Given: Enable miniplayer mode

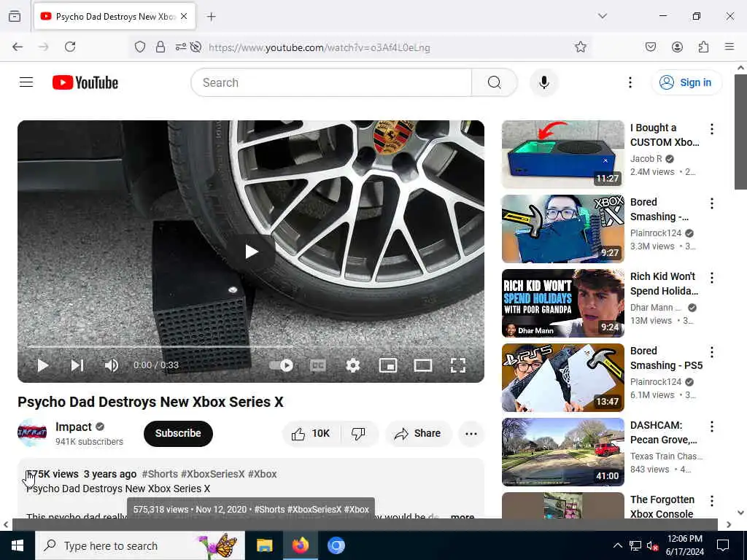Looking at the screenshot, I should pos(388,365).
